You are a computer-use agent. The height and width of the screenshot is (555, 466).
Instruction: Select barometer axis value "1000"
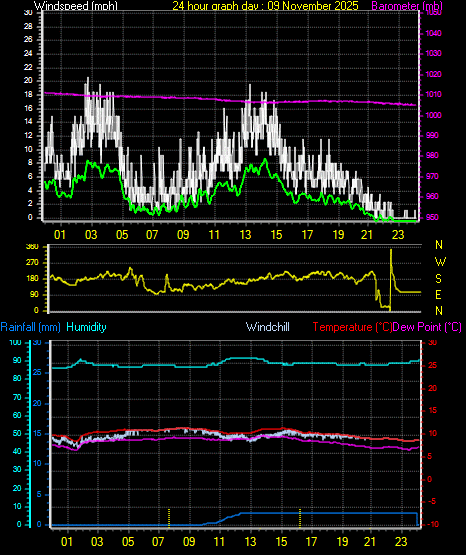pos(433,115)
